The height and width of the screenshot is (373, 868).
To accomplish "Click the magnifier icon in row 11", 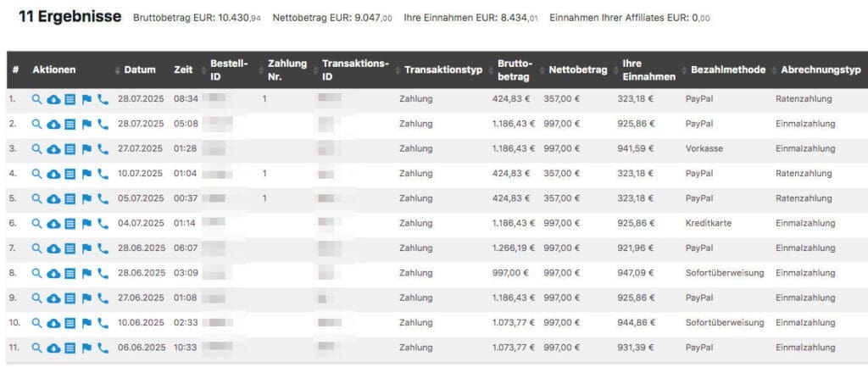I will pyautogui.click(x=36, y=348).
